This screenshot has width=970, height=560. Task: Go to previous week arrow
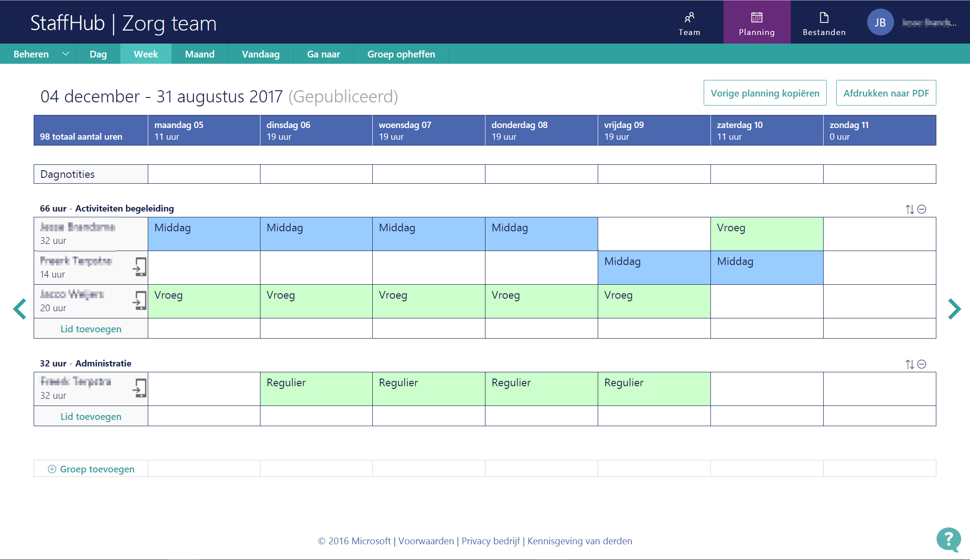pyautogui.click(x=20, y=309)
